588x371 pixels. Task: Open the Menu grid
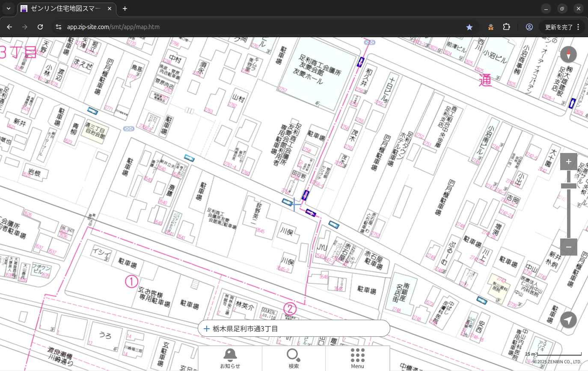click(x=357, y=358)
